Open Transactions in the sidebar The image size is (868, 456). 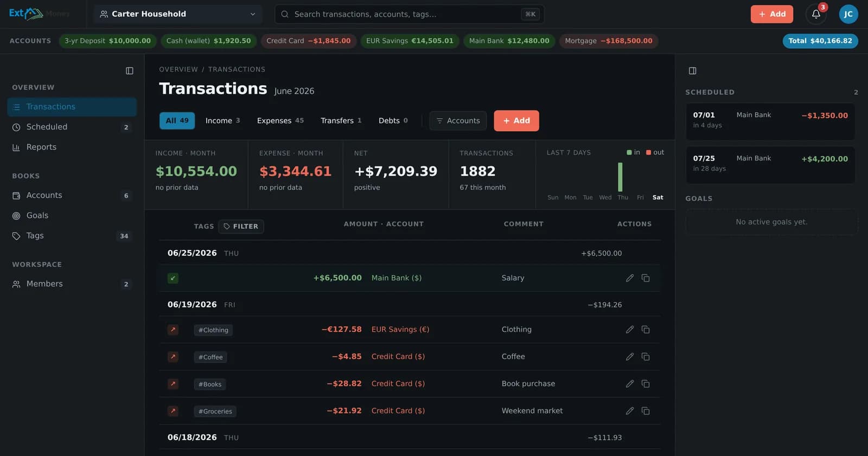(72, 107)
